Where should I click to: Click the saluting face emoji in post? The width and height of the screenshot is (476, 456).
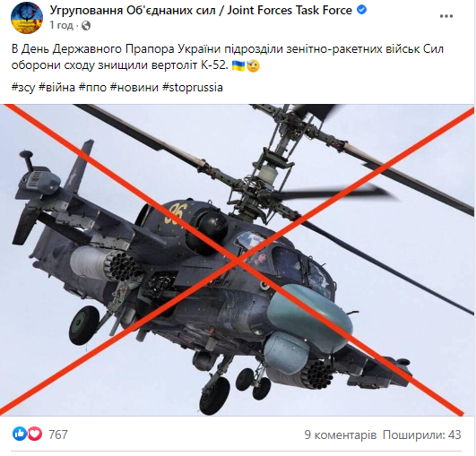tap(253, 65)
